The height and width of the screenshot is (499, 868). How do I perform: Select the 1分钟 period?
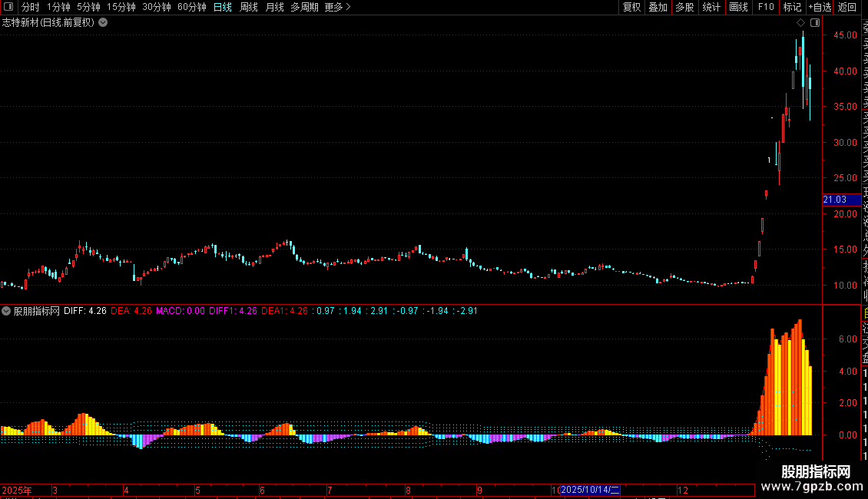coord(58,7)
